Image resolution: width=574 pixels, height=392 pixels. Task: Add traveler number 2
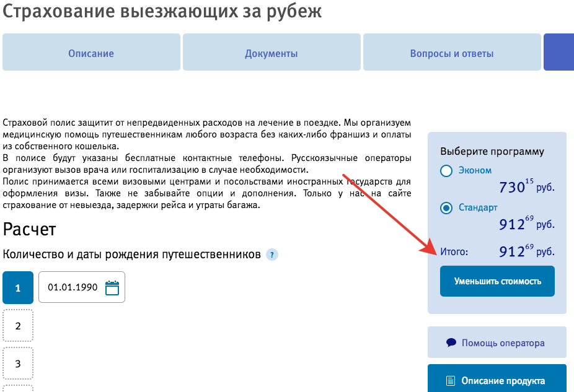[x=17, y=324]
